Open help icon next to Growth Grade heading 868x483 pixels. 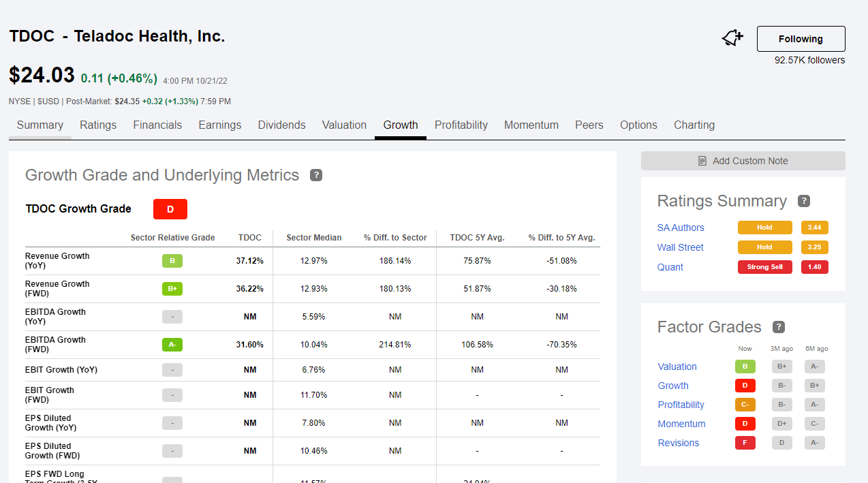coord(316,175)
